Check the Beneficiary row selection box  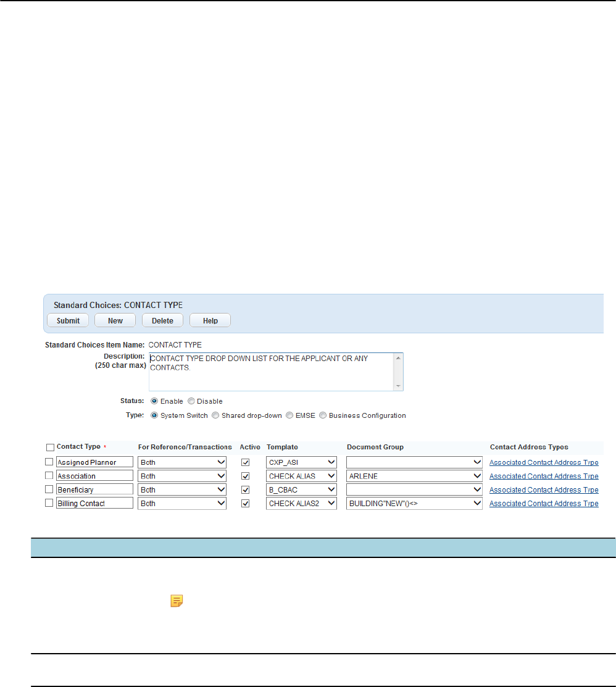point(49,489)
